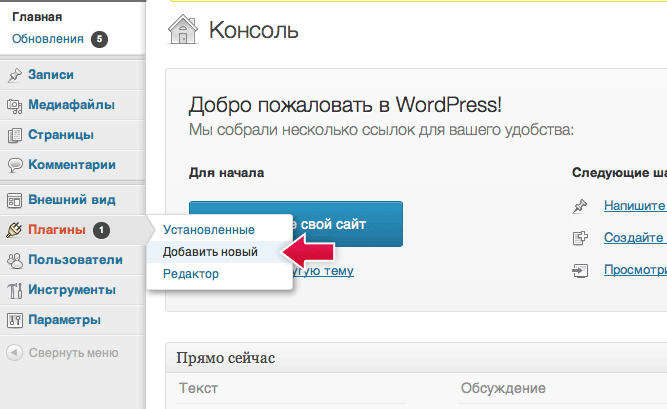The width and height of the screenshot is (667, 409).
Task: Open the Записи menu
Action: tap(51, 75)
